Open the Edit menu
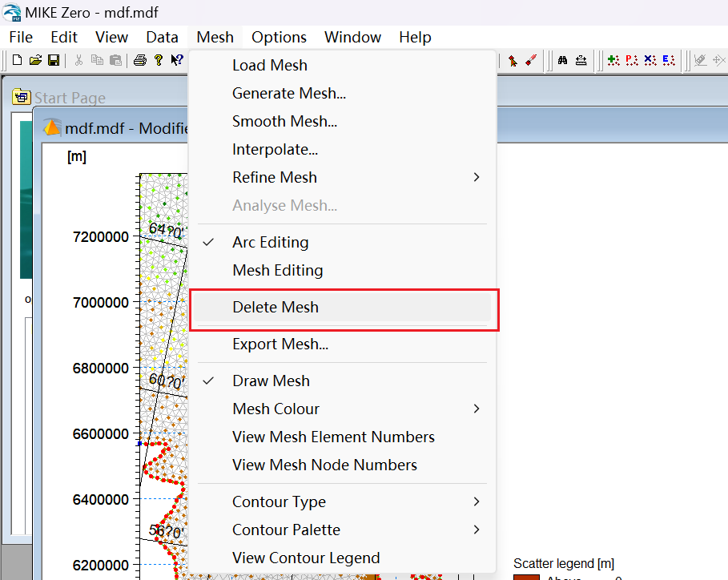The image size is (728, 580). click(64, 37)
